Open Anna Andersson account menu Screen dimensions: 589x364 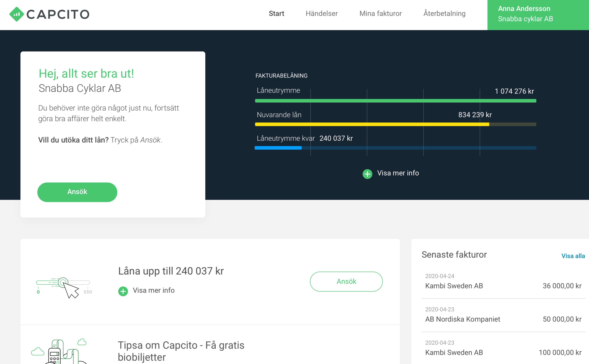pos(538,15)
